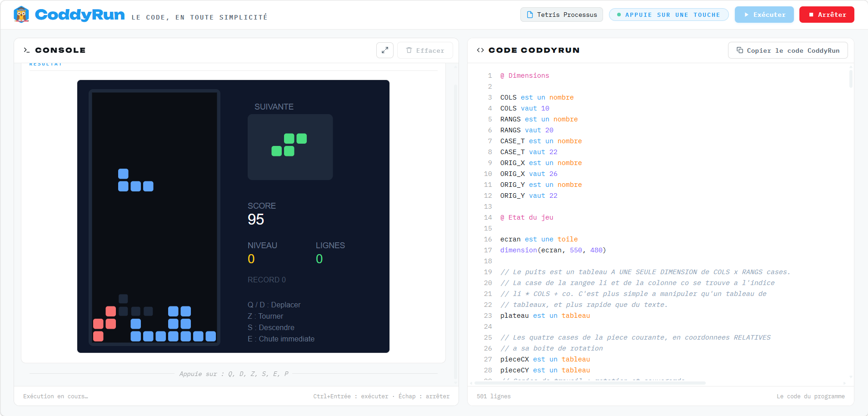Click the NIVEAU label

coord(262,246)
